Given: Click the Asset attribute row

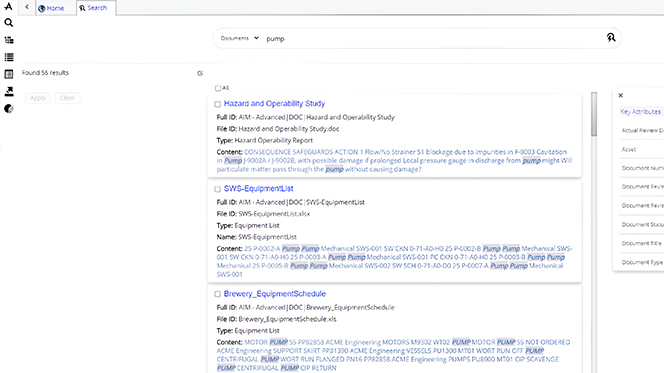Looking at the screenshot, I should (x=641, y=149).
